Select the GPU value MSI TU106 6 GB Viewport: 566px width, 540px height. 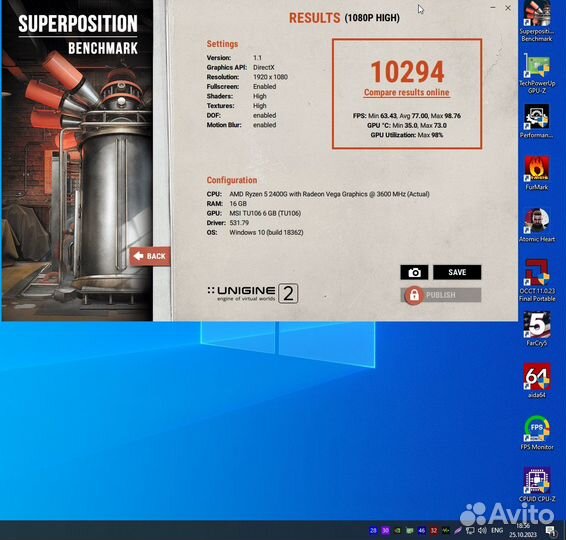tap(265, 213)
